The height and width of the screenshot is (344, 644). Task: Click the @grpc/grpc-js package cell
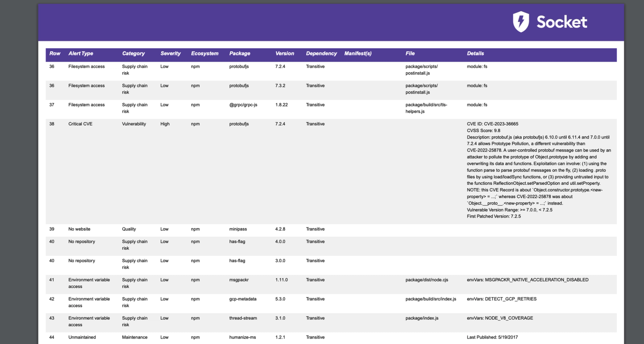click(x=243, y=105)
